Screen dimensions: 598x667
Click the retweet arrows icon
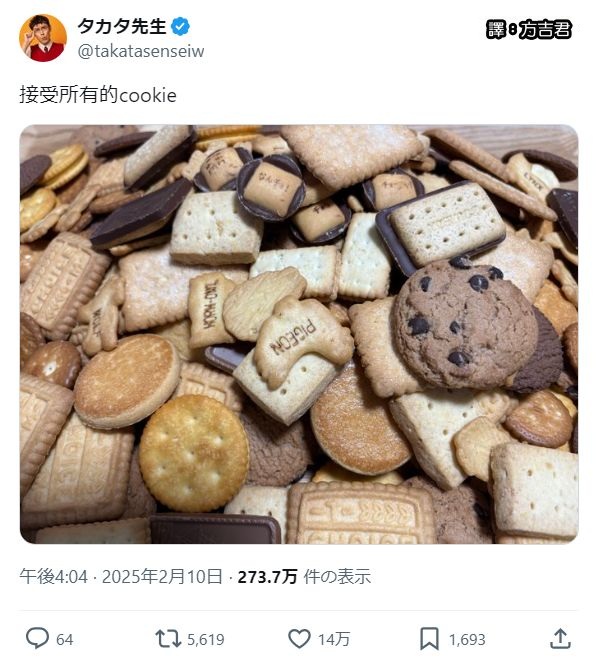(168, 638)
